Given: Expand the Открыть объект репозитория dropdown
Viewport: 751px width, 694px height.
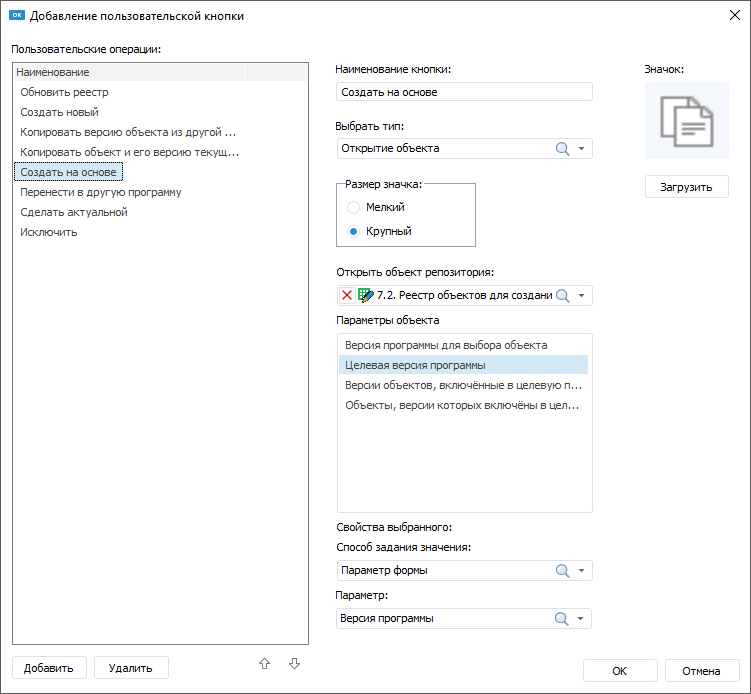Looking at the screenshot, I should pyautogui.click(x=582, y=295).
